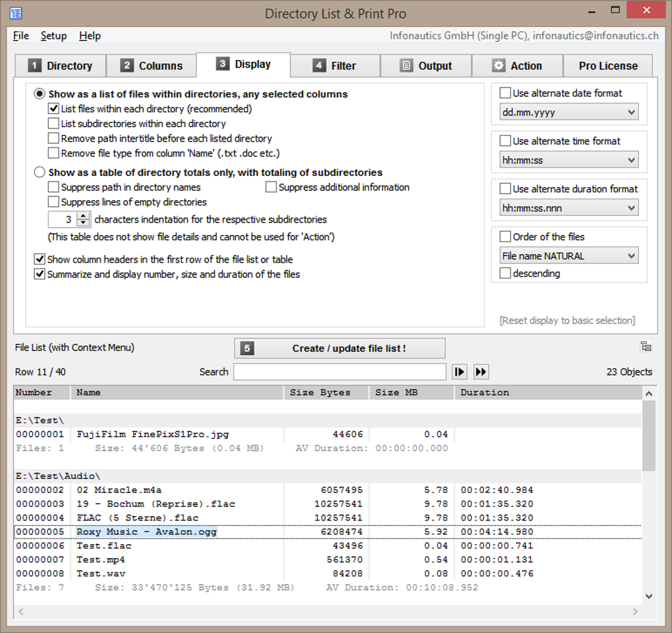Screen dimensions: 672x633
Task: Click the 'Duration' column header
Action: 548,392
